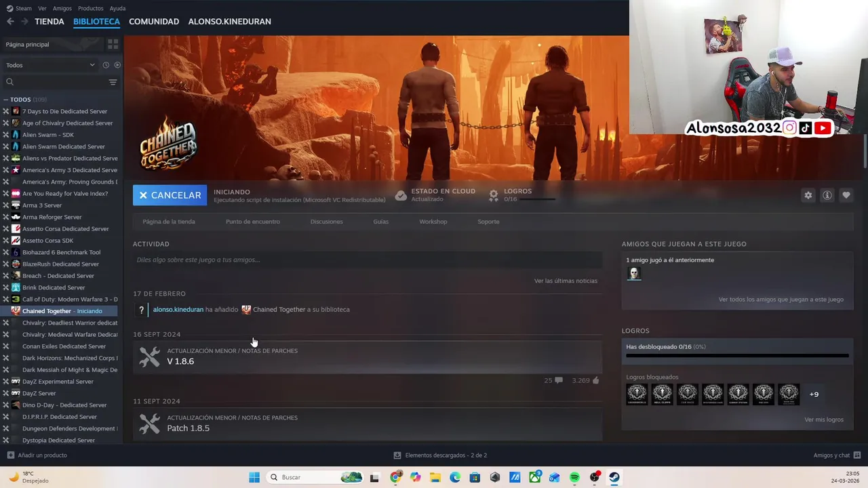Open Página de la tienda link
Screen dimensions: 868x488
click(x=169, y=222)
